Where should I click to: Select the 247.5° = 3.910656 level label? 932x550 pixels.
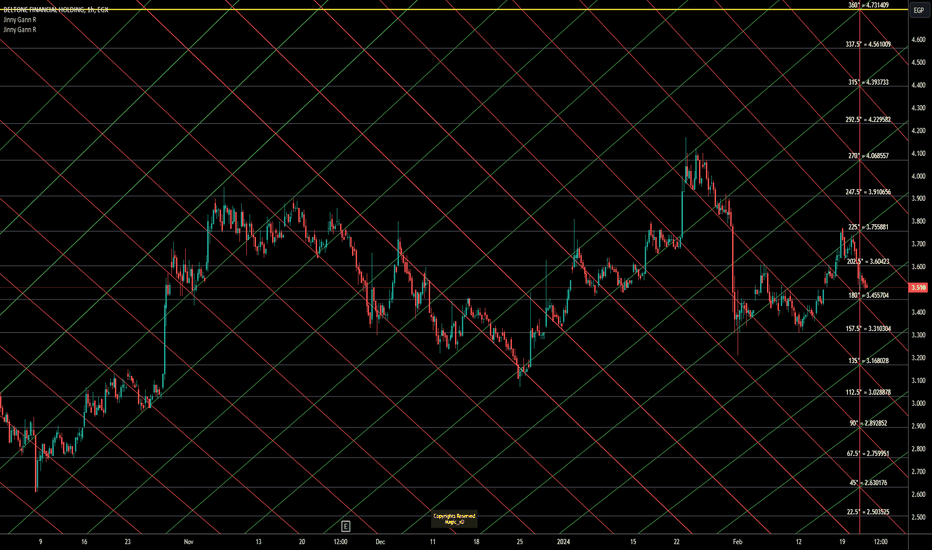[868, 192]
